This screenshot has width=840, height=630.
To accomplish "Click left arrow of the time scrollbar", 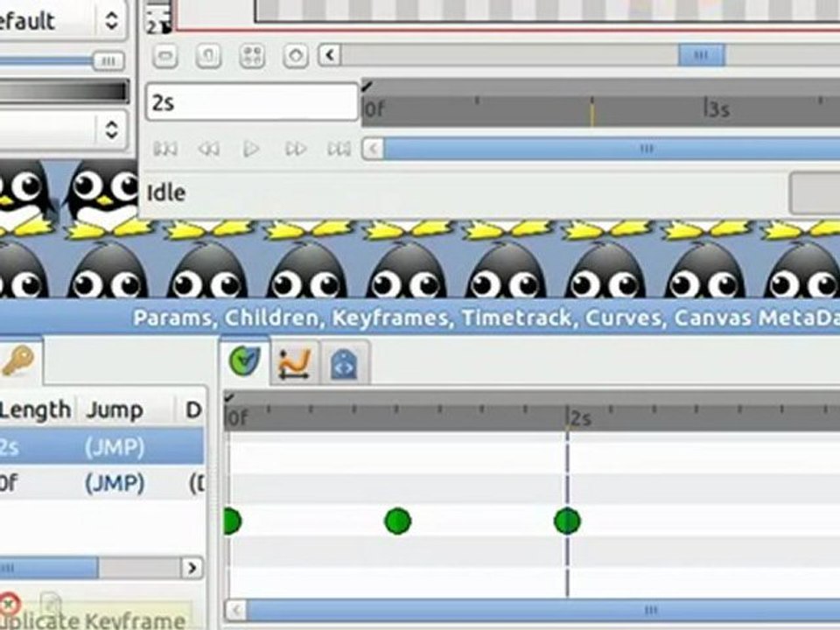I will click(x=374, y=149).
